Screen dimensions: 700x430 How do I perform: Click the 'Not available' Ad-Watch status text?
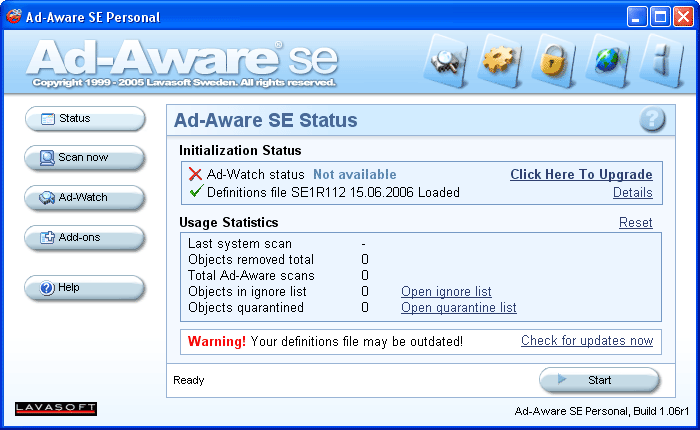[x=354, y=174]
